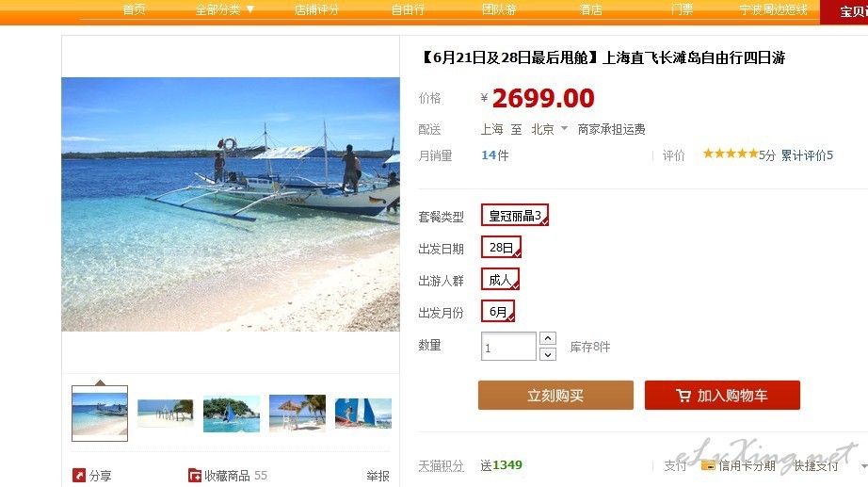Click the quantity input field
The image size is (868, 487).
(508, 347)
